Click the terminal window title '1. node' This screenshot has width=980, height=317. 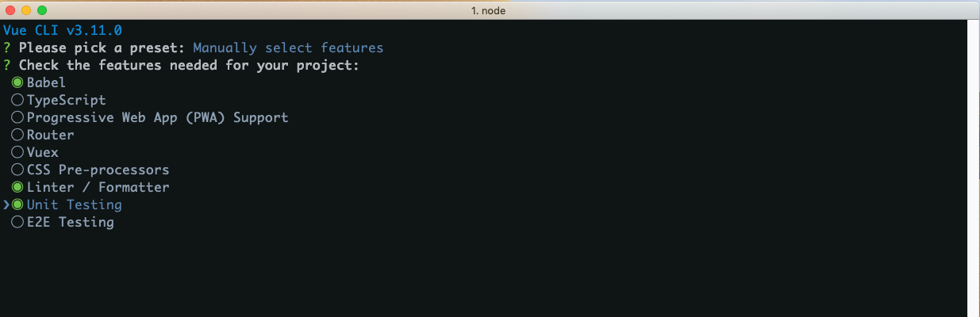pos(489,10)
